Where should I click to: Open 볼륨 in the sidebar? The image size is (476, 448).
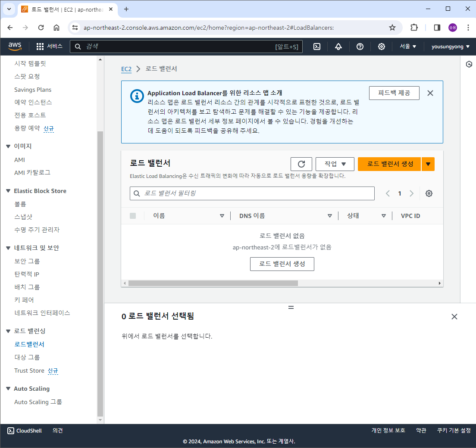click(x=20, y=204)
